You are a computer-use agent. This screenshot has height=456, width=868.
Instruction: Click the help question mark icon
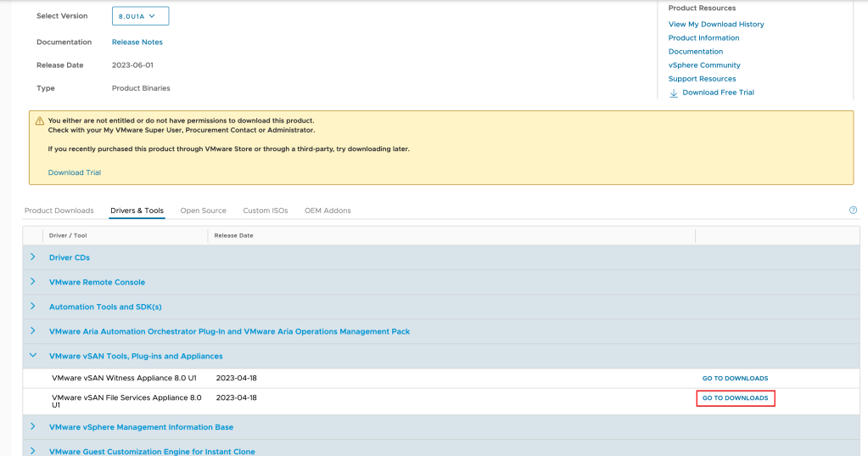point(853,210)
